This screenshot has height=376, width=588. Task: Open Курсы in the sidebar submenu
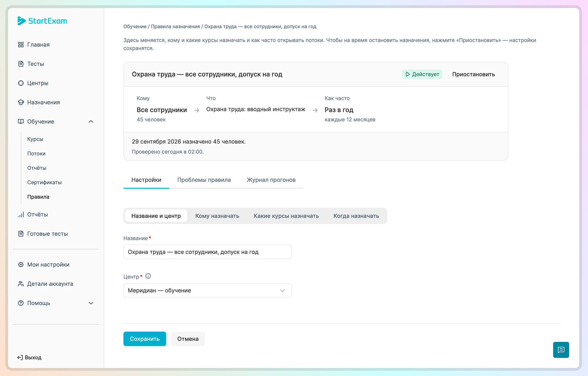[x=35, y=139]
